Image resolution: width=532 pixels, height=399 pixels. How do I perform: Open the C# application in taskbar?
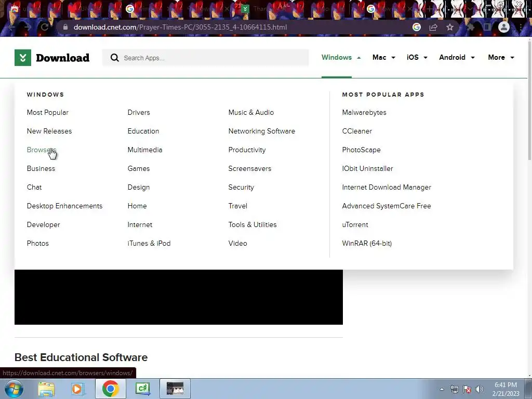[142, 389]
